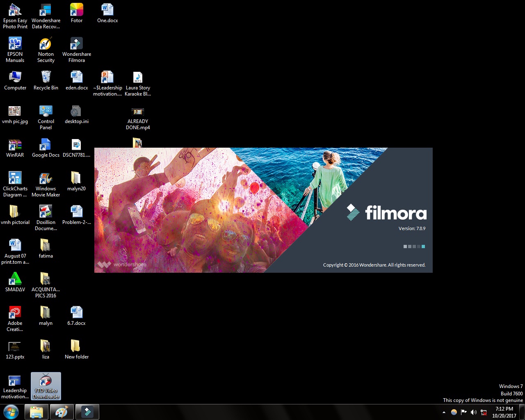
Task: Select the One.docx document icon
Action: click(x=107, y=13)
